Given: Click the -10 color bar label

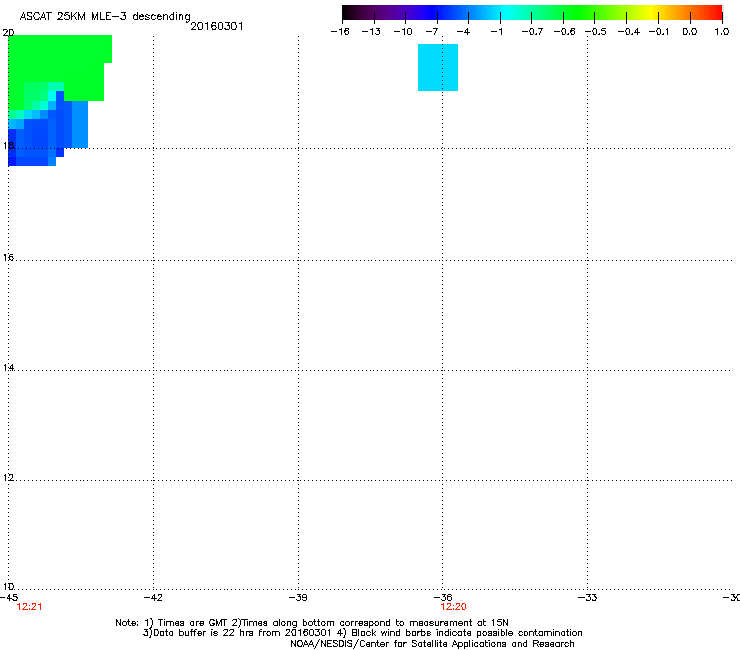Looking at the screenshot, I should tap(403, 32).
